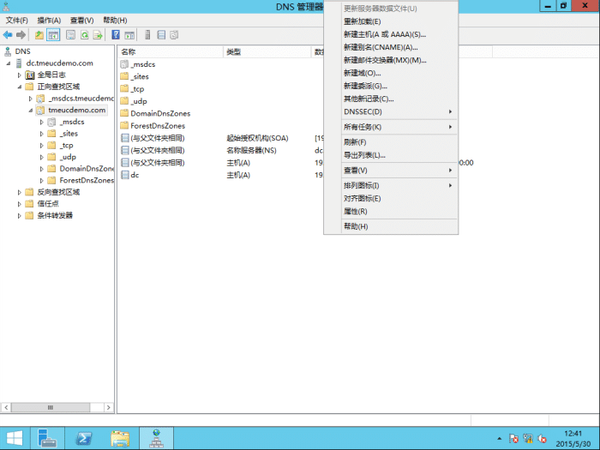Sort by the 类型 column header

click(267, 52)
